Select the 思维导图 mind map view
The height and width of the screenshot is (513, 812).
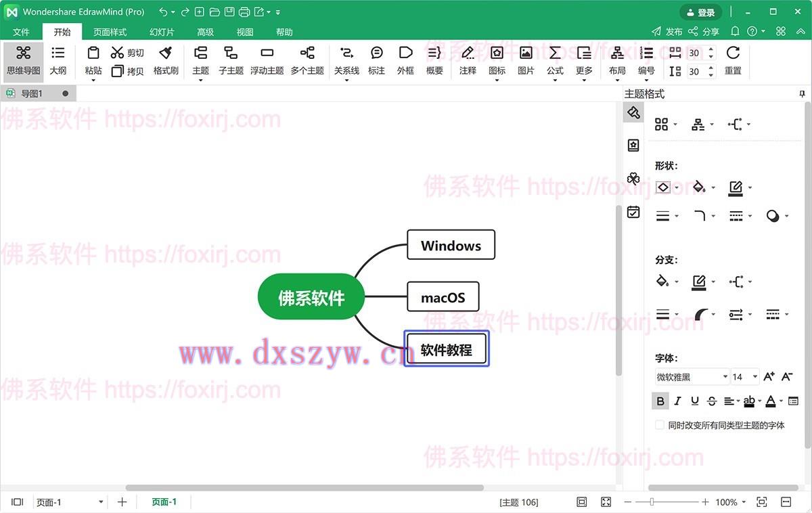click(x=24, y=61)
